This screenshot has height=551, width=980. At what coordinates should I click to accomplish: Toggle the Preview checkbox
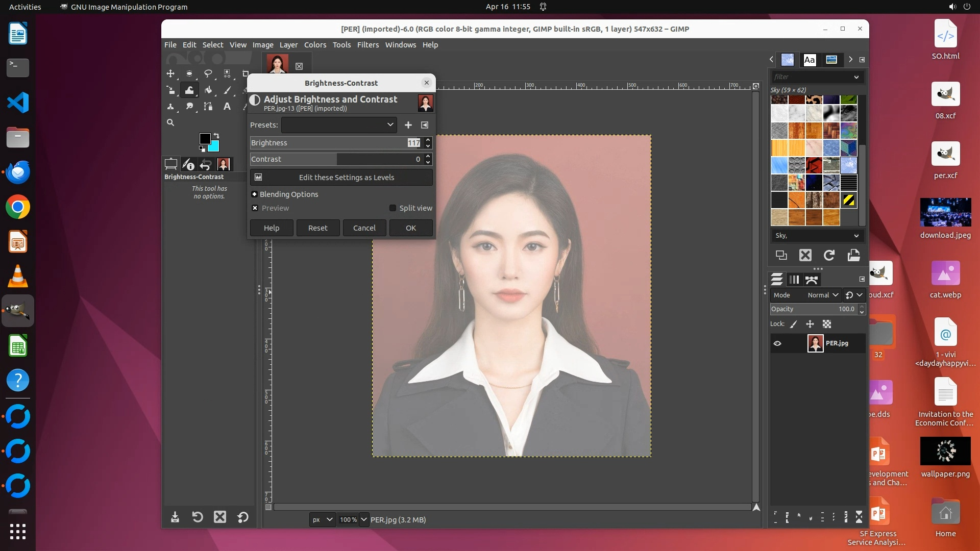[255, 208]
